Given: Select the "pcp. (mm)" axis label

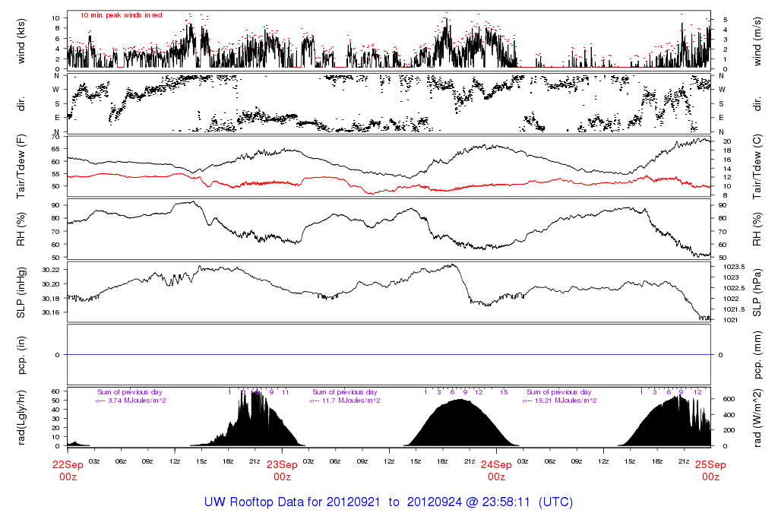Looking at the screenshot, I should pyautogui.click(x=757, y=355).
